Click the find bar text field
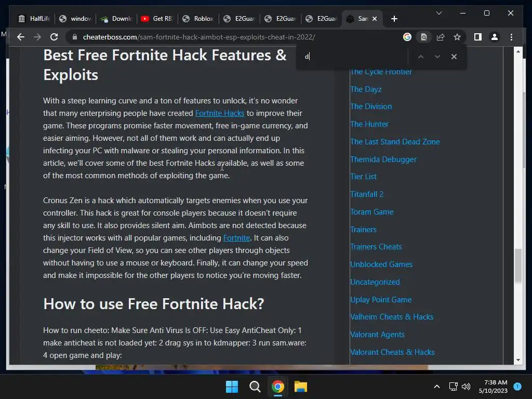Image resolution: width=532 pixels, height=399 pixels. tap(353, 57)
